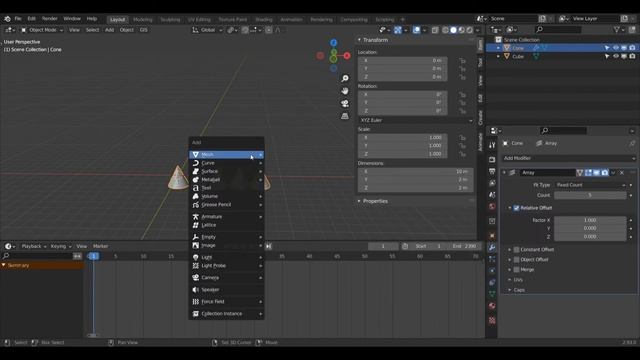
Task: Enable Constant Offset checkbox
Action: (516, 249)
